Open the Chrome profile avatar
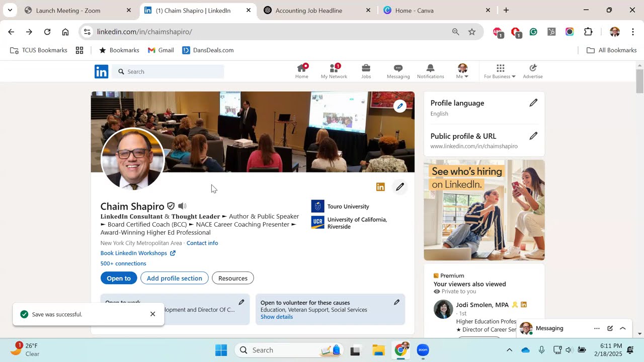Viewport: 644px width, 362px height. point(614,32)
